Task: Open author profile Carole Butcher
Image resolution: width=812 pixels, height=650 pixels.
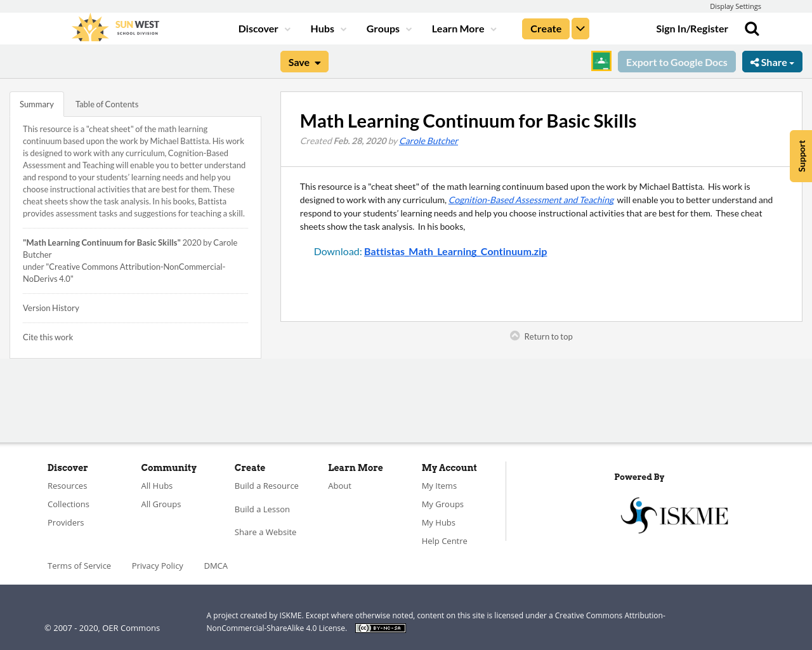Action: pos(428,140)
